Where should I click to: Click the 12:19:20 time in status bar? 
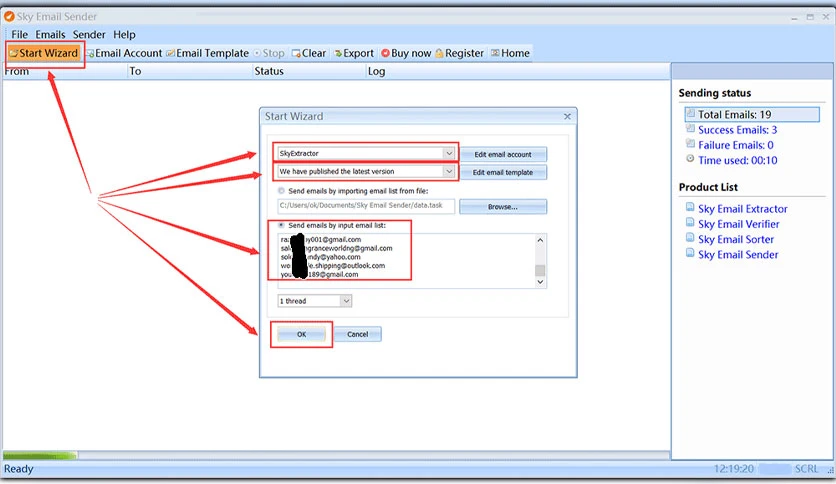pos(734,469)
